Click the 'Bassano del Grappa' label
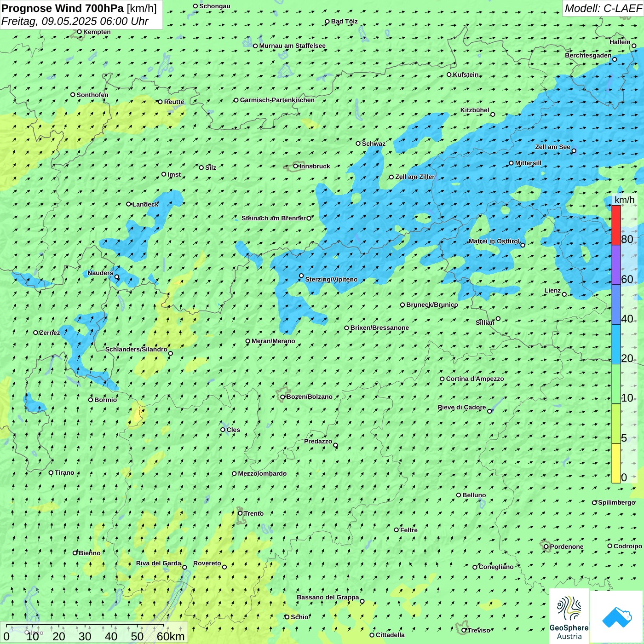644x644 pixels. 328,597
